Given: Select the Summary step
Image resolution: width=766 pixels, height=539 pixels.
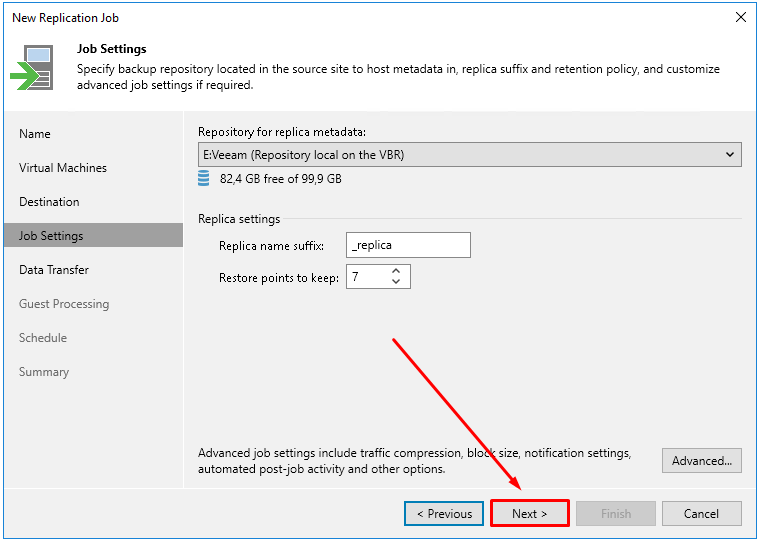Looking at the screenshot, I should click(x=44, y=372).
